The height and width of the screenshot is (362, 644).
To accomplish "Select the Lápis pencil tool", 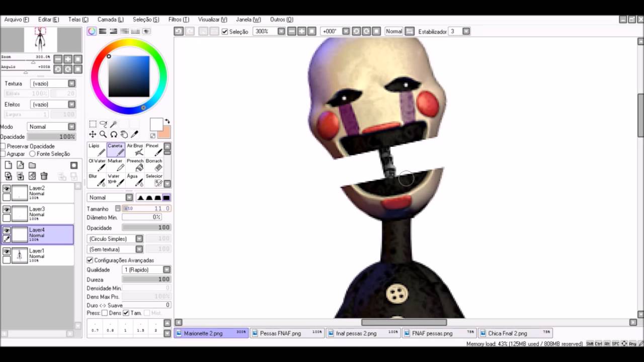I will (x=97, y=149).
